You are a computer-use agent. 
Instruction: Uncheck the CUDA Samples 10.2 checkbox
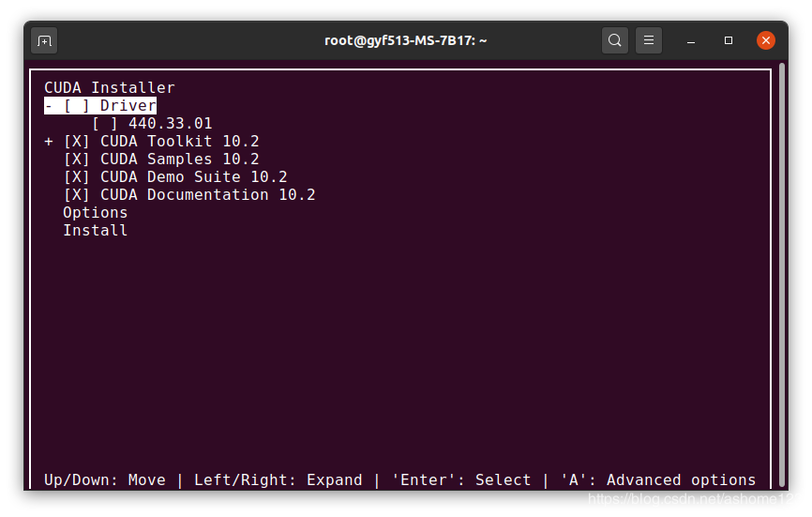click(x=77, y=160)
